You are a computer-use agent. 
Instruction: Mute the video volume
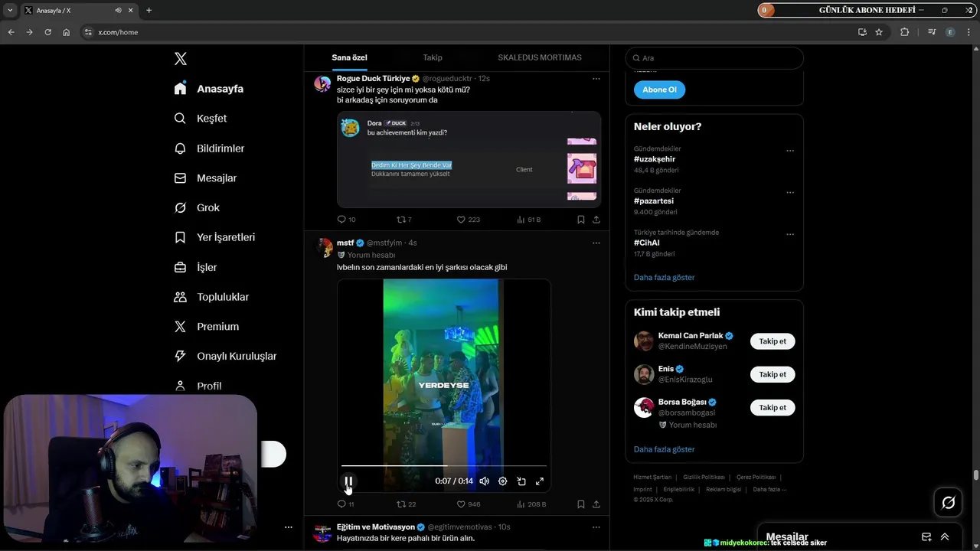(484, 481)
